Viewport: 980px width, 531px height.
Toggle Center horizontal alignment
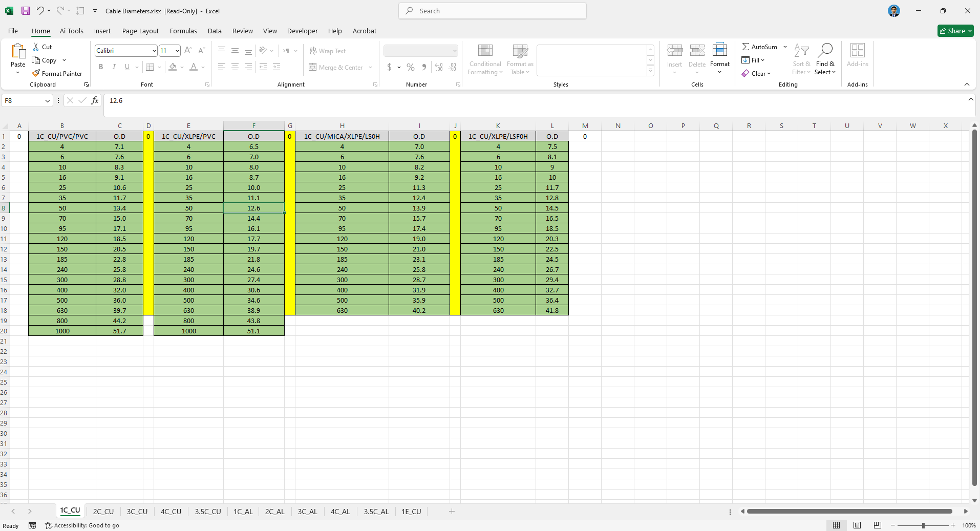pos(235,67)
